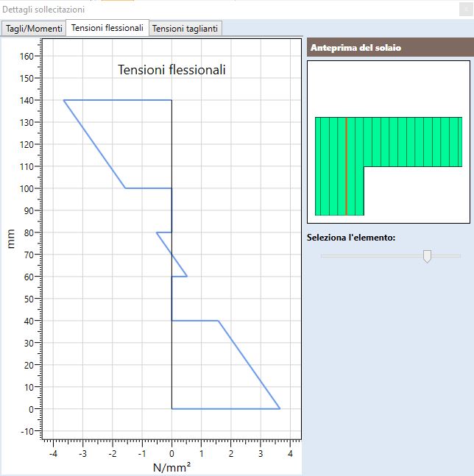Click the N/mm² axis label
Screen dimensions: 474x476
[172, 468]
